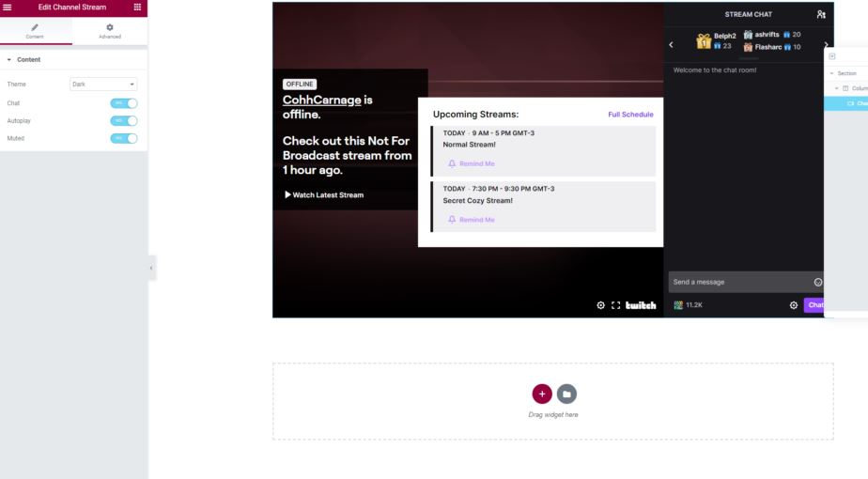
Task: Select gifter Flasharc in leaderboard
Action: tap(772, 47)
